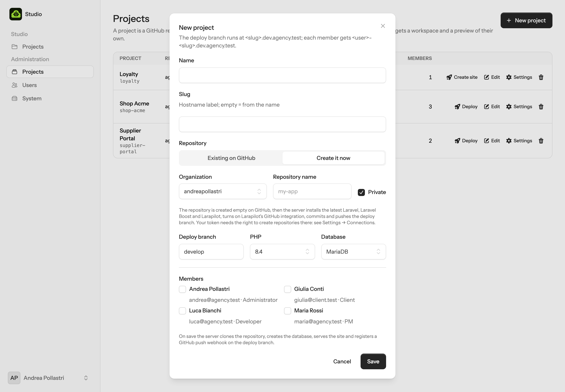Screen dimensions: 565x392
Task: Check the Andrea Pollastri member checkbox
Action: tap(182, 289)
